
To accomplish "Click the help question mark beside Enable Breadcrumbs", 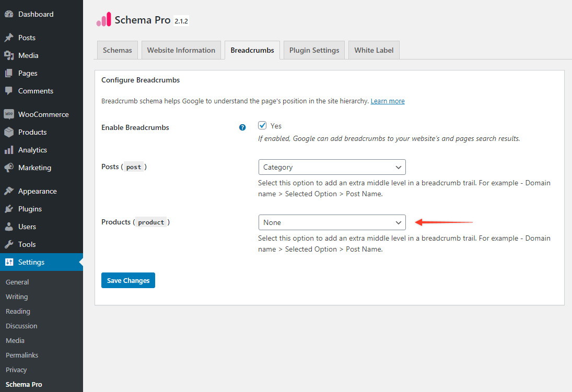I will (242, 127).
